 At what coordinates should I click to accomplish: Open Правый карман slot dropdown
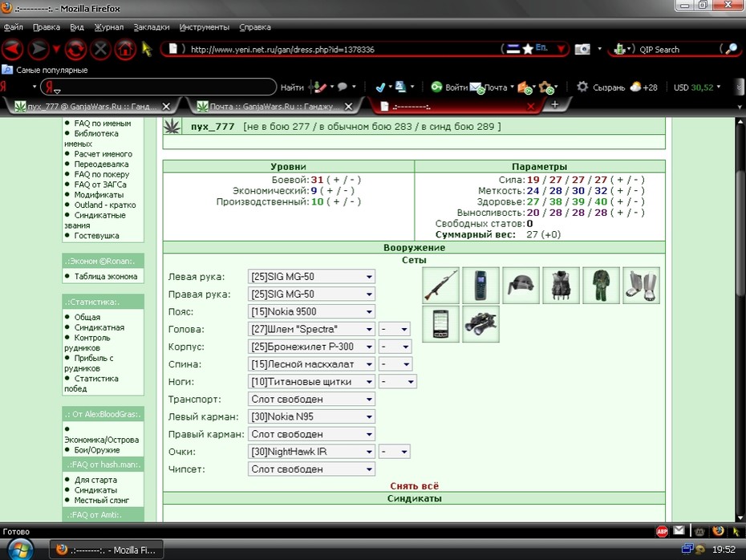click(x=311, y=434)
